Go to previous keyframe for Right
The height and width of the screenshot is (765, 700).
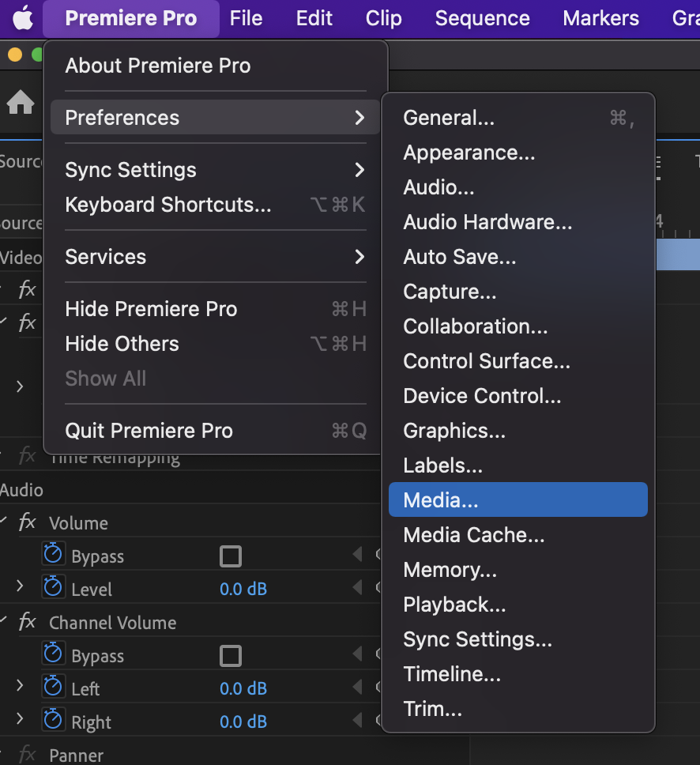click(x=358, y=720)
